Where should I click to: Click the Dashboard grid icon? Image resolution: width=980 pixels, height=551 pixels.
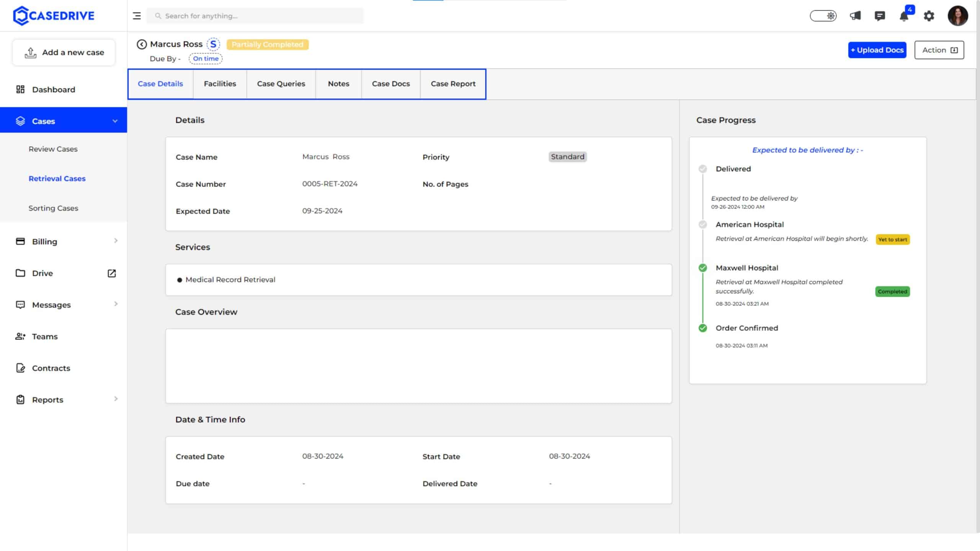(x=20, y=89)
